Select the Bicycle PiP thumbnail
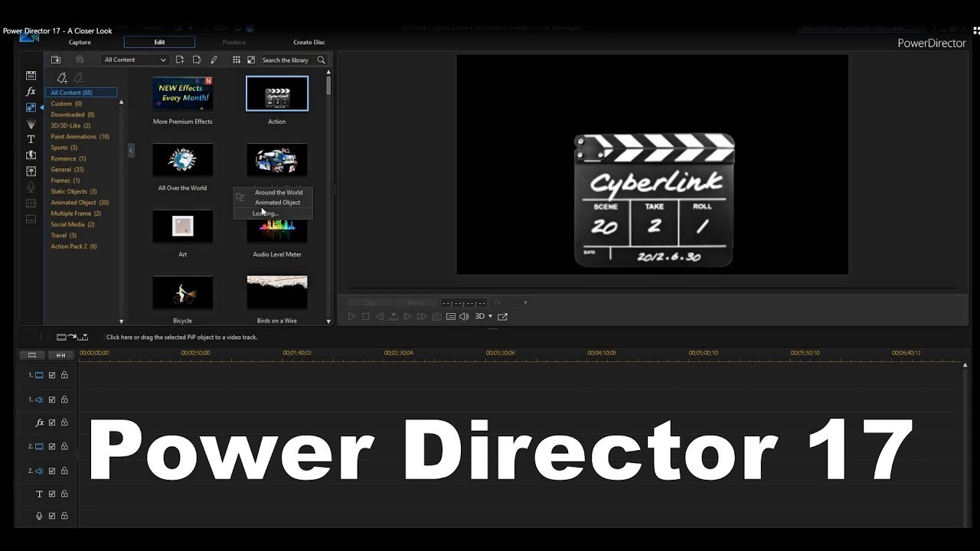Viewport: 980px width, 551px height. tap(183, 292)
